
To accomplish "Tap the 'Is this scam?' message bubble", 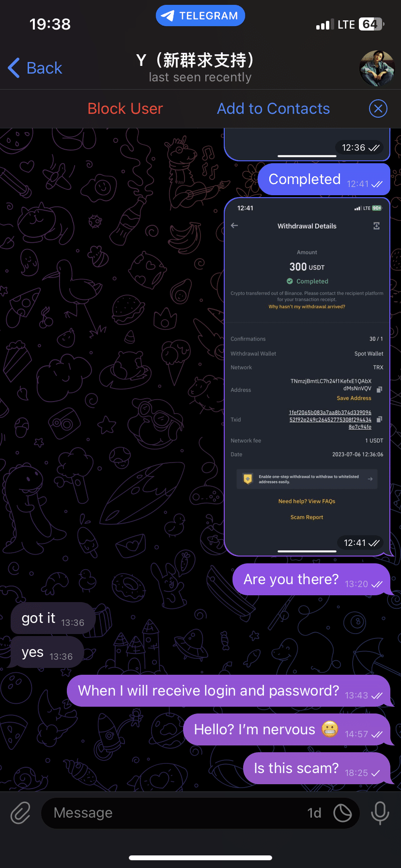I will point(317,768).
